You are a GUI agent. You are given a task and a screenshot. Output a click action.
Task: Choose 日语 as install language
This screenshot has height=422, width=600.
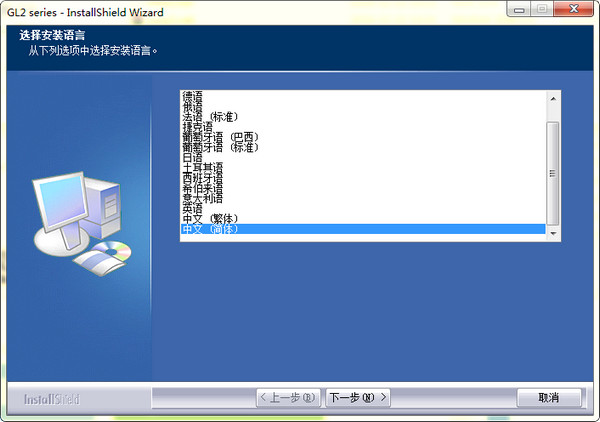363,157
